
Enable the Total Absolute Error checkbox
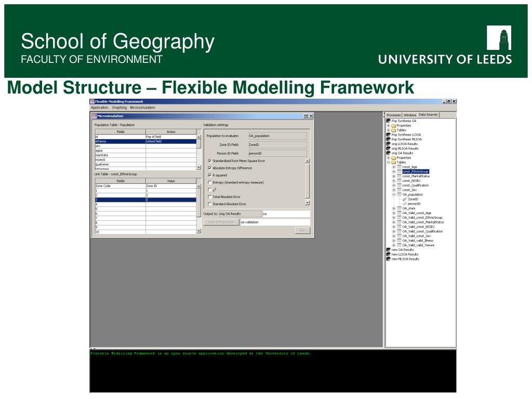pyautogui.click(x=210, y=197)
